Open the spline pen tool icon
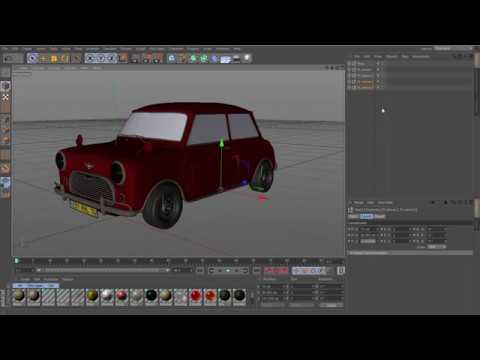The image size is (480, 360). coord(182,59)
